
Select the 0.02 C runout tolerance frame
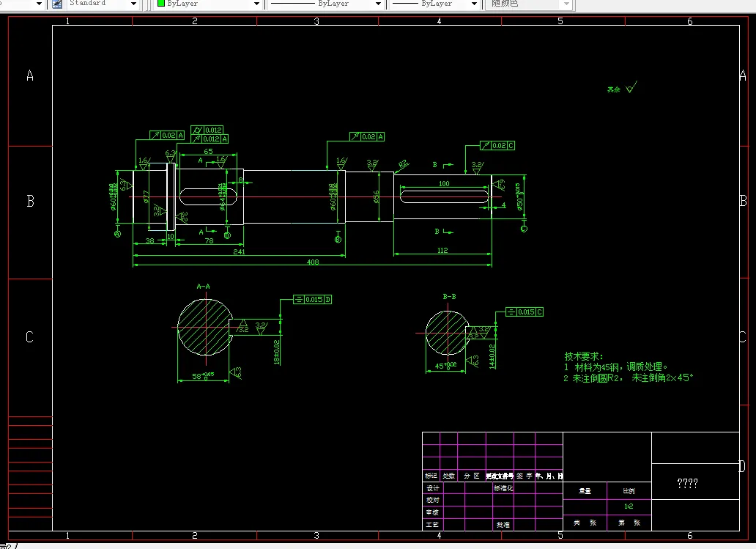(497, 145)
